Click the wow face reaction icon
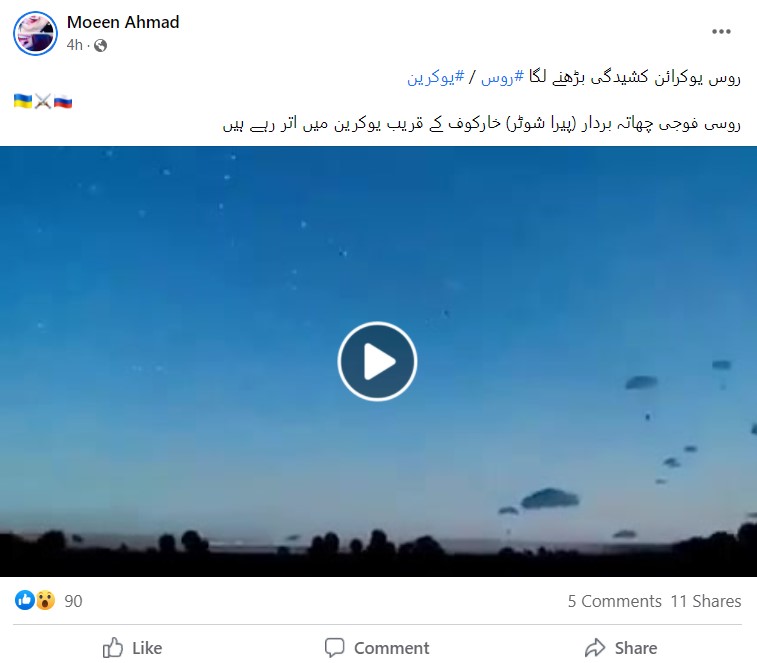 [x=45, y=600]
